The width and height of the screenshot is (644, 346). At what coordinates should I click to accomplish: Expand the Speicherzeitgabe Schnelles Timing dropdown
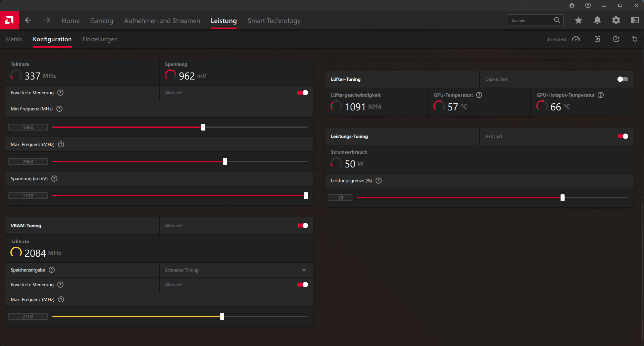pyautogui.click(x=236, y=270)
